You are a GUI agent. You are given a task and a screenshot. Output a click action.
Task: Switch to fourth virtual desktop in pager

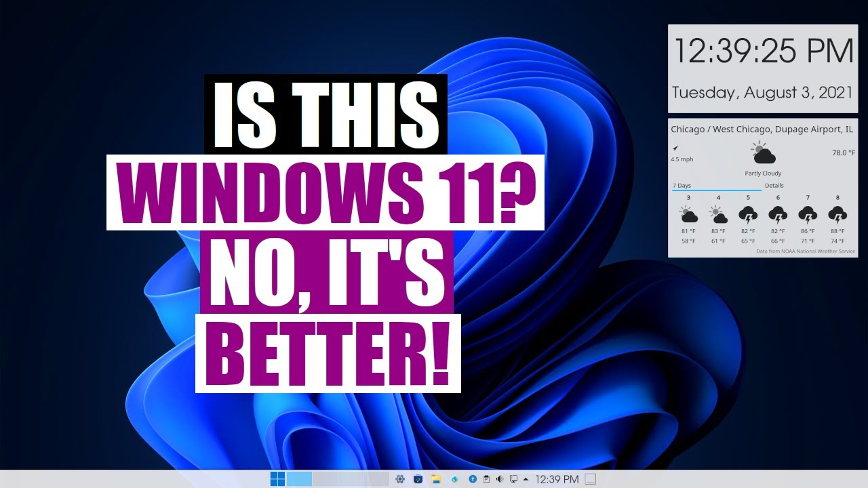(376, 479)
